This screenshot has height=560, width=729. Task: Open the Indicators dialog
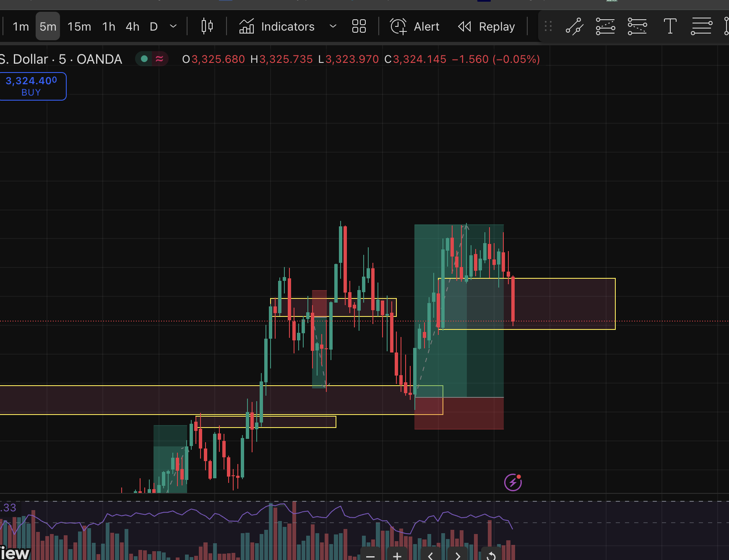277,26
